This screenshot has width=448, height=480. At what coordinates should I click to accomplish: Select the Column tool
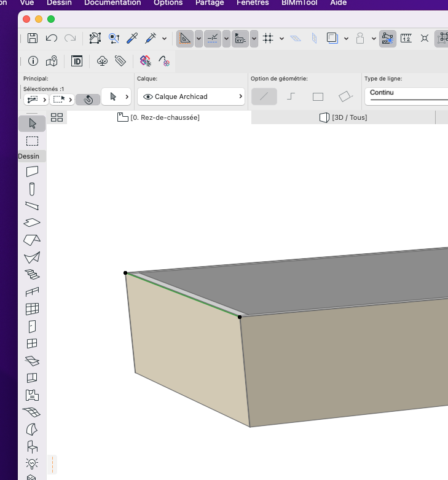click(x=32, y=189)
